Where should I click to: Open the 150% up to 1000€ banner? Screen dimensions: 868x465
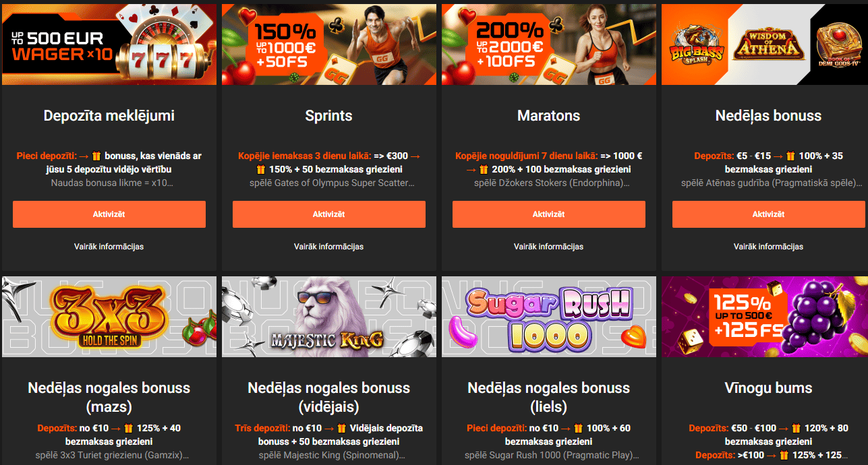click(329, 44)
